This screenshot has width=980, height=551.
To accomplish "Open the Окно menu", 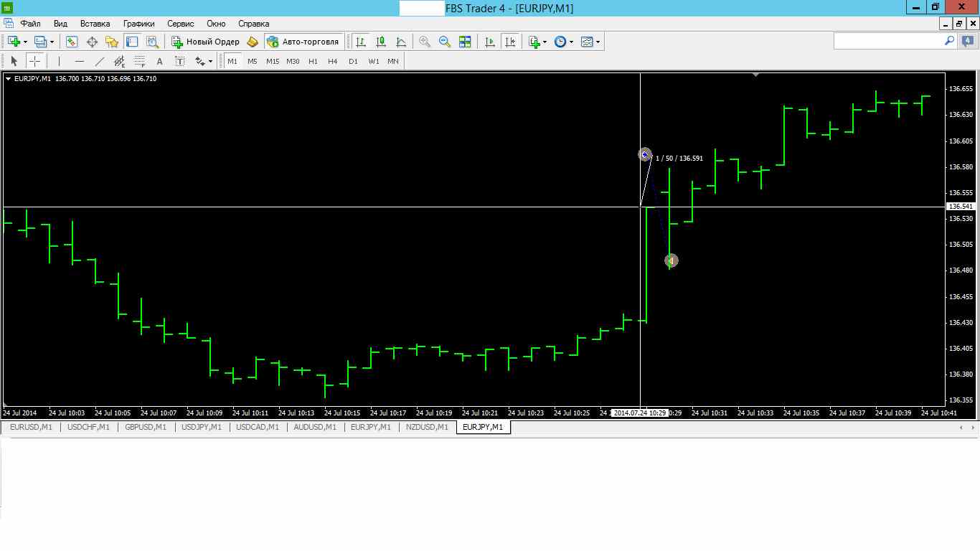I will (216, 23).
